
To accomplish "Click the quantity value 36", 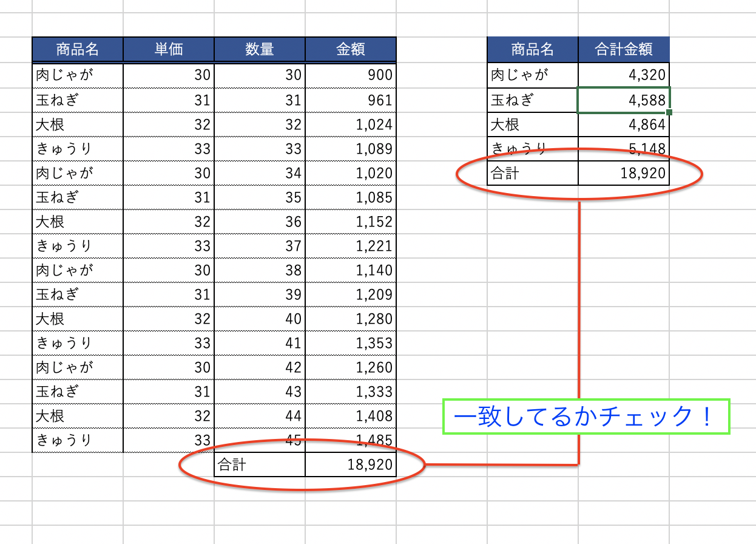I will coord(260,222).
